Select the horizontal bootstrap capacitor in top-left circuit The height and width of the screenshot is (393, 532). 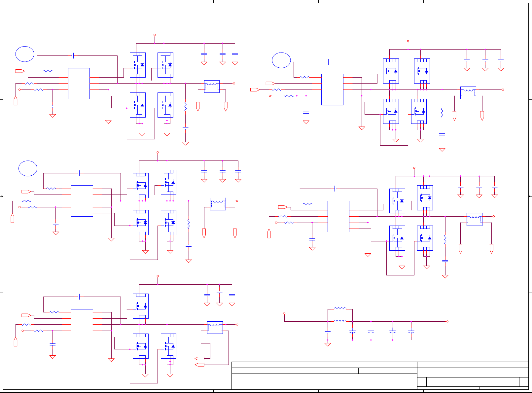(x=73, y=56)
